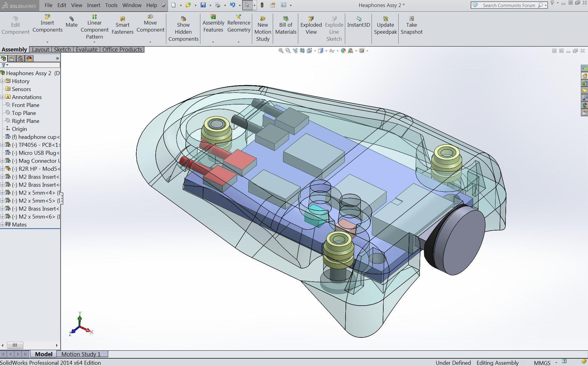Open the Help menu
This screenshot has width=588, height=366.
click(151, 5)
